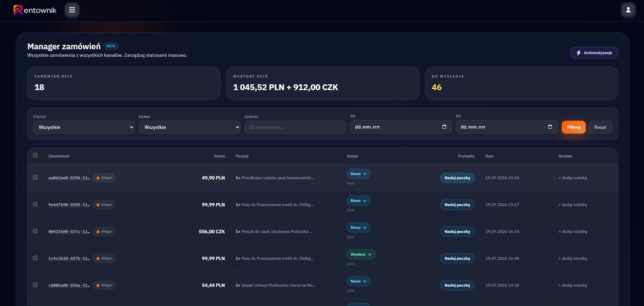This screenshot has height=306, width=644.
Task: Open the Automatyzacje button
Action: tap(594, 53)
